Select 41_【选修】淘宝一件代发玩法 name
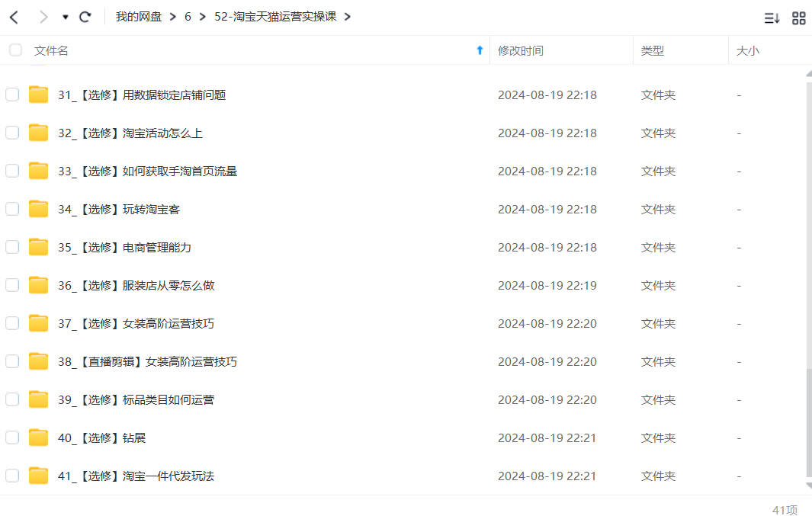The height and width of the screenshot is (516, 812). pos(136,476)
